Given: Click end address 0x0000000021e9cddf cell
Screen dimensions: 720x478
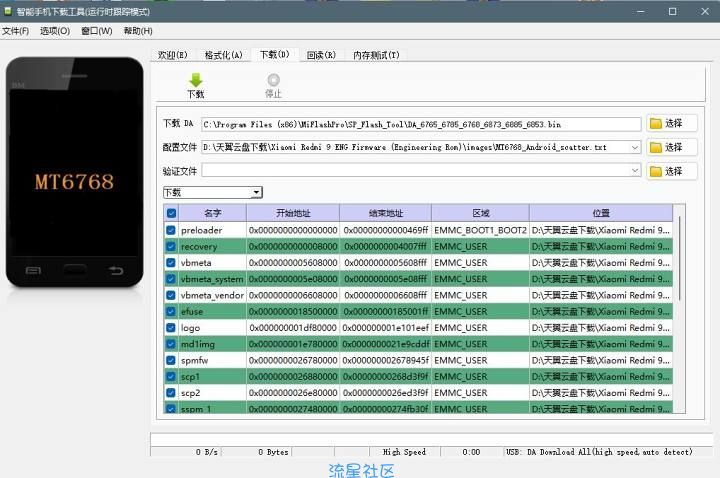Looking at the screenshot, I should point(386,344).
